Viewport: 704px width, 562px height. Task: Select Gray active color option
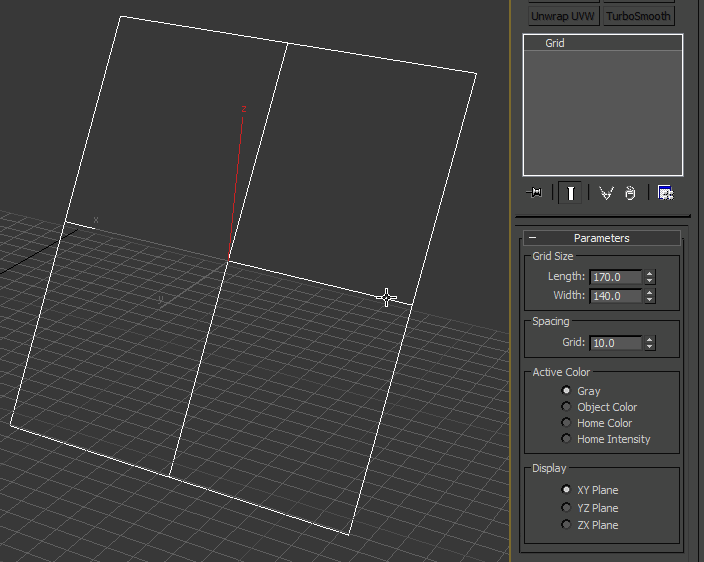point(567,391)
